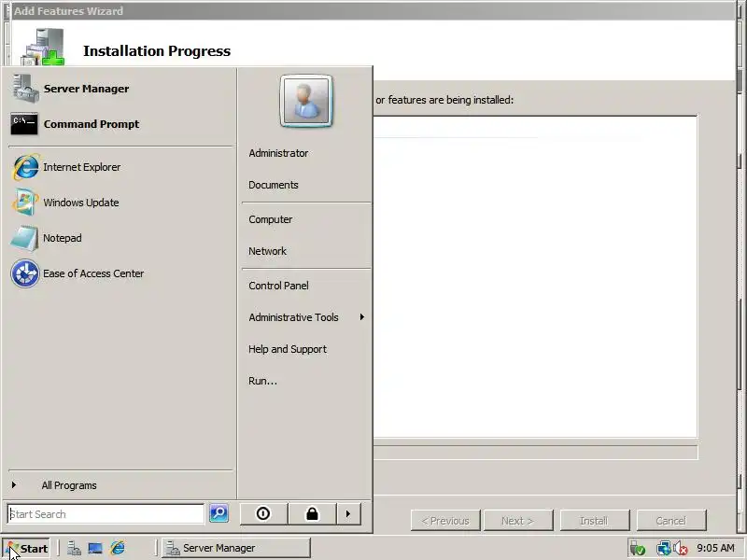
Task: Click the security shield tray icon
Action: click(x=638, y=549)
